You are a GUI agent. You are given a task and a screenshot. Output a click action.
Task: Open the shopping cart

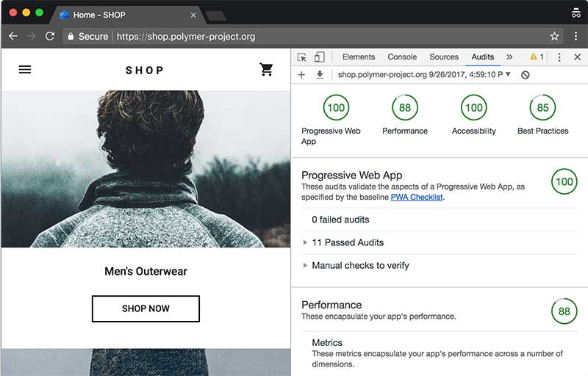click(266, 70)
